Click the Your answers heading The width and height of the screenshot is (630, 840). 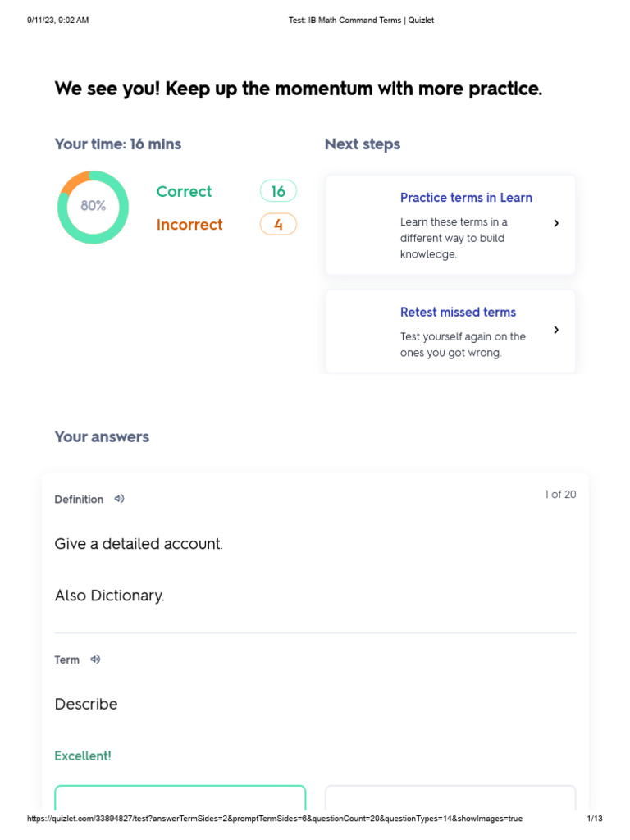(102, 436)
